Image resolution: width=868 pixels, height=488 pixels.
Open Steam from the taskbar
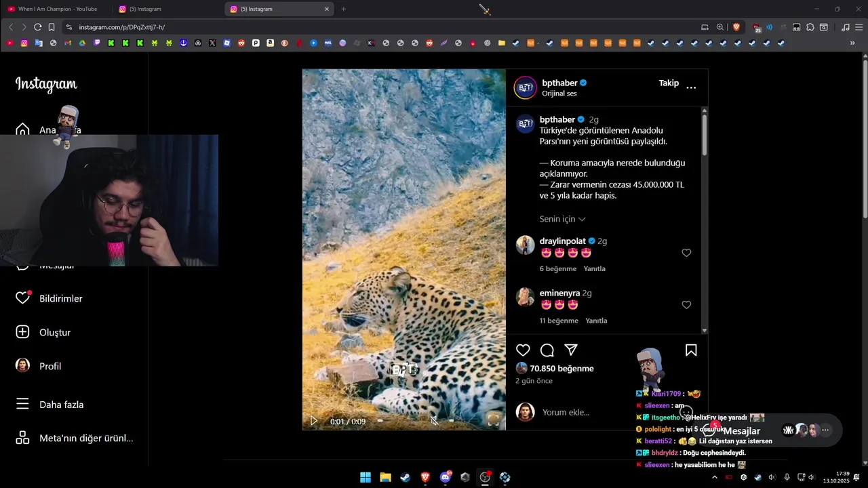[405, 477]
